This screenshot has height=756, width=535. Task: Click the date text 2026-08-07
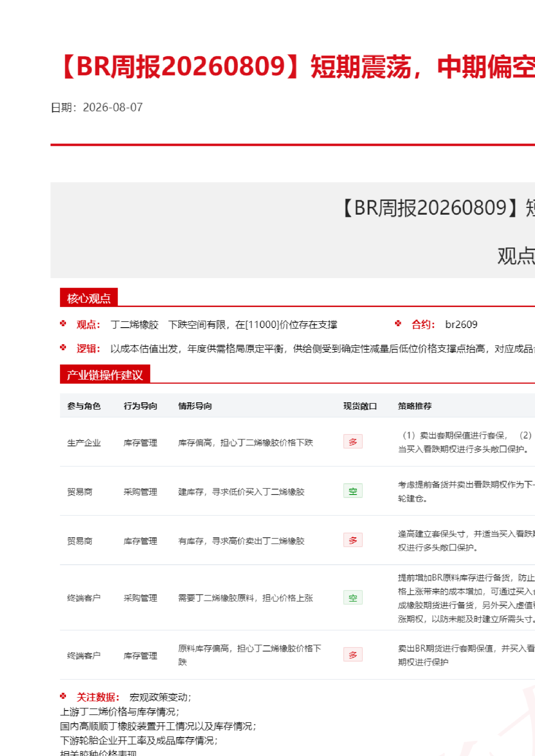113,108
